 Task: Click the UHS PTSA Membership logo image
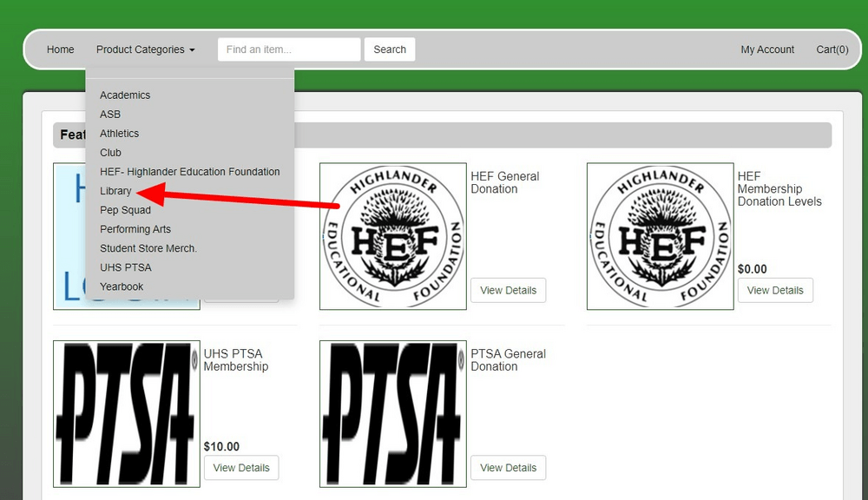[x=127, y=413]
